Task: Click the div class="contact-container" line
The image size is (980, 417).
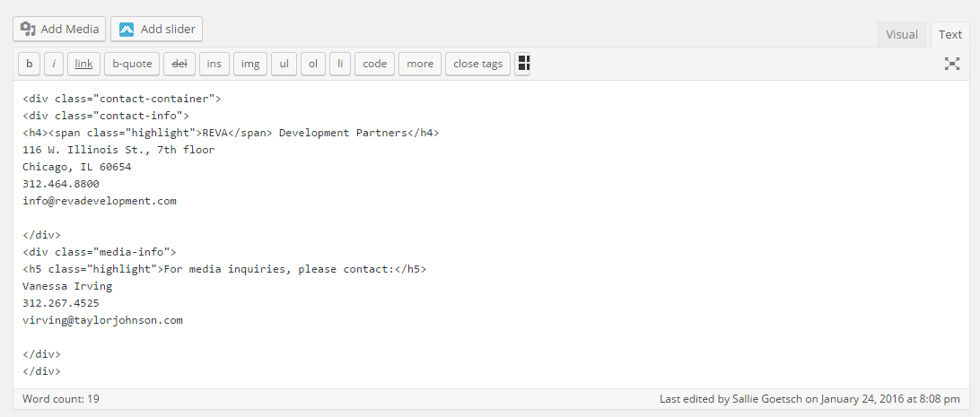Action: (122, 99)
